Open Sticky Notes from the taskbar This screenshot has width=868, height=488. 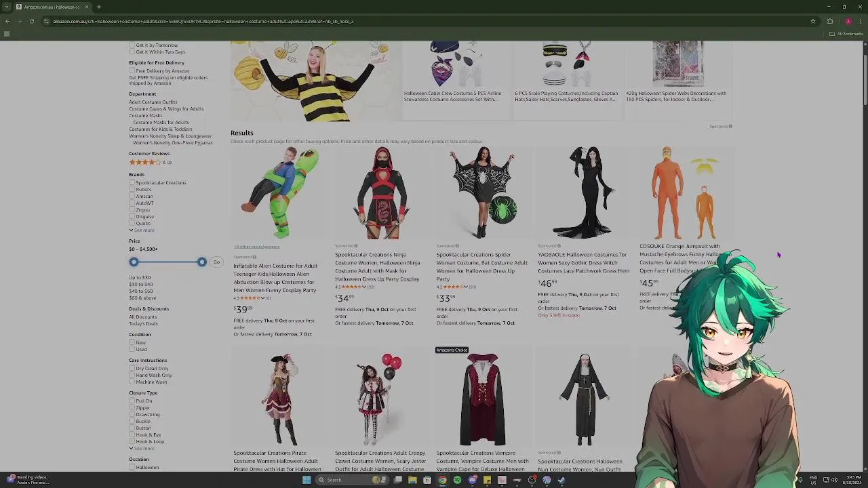(487, 480)
